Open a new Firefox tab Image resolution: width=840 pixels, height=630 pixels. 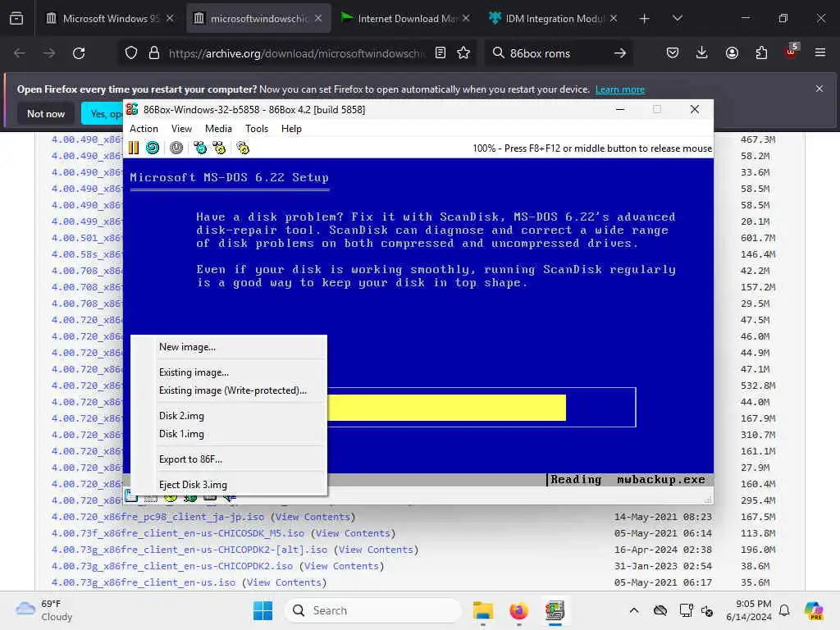coord(645,19)
